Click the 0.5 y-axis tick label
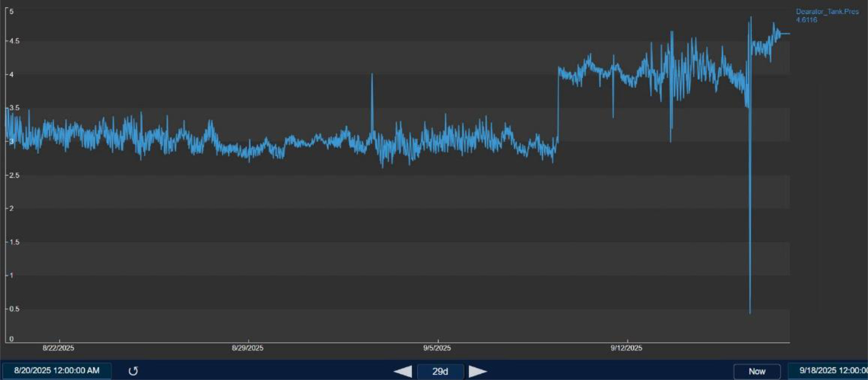 click(x=14, y=310)
